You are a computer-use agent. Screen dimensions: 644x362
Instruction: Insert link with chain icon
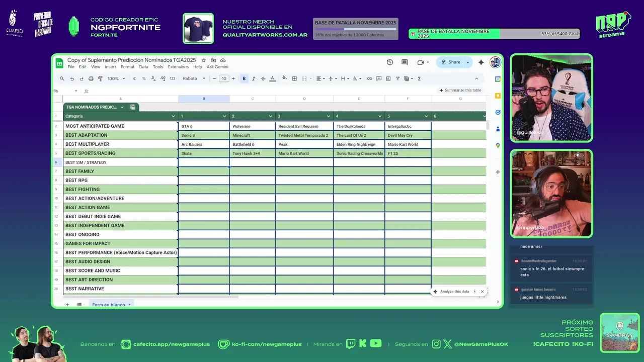(369, 78)
